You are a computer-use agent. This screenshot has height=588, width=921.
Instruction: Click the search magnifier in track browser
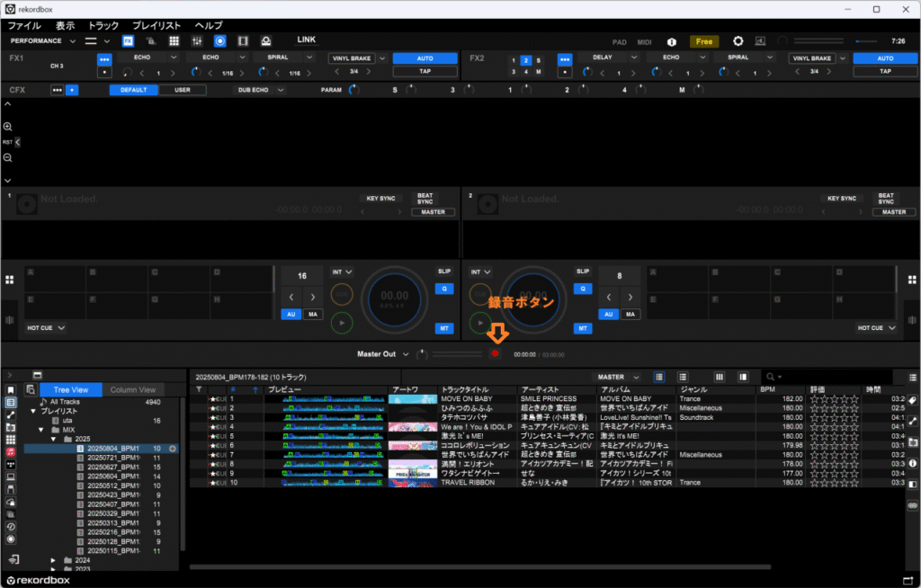[x=770, y=377]
